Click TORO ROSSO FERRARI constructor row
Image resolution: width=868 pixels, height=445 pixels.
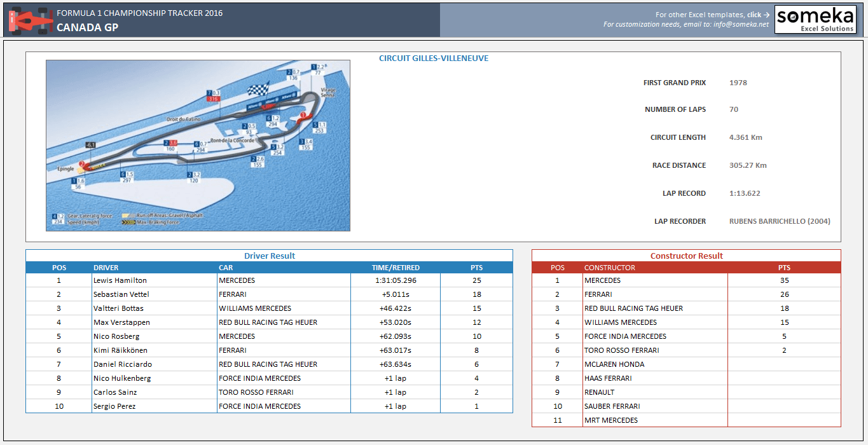pyautogui.click(x=686, y=350)
